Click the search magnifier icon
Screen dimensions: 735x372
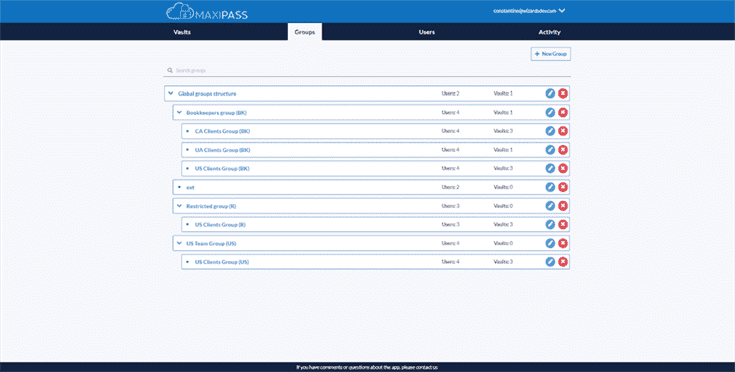170,70
